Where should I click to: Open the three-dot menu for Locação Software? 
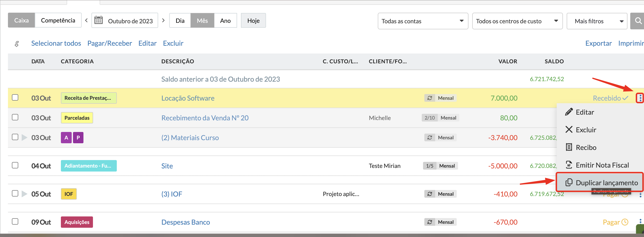(640, 98)
